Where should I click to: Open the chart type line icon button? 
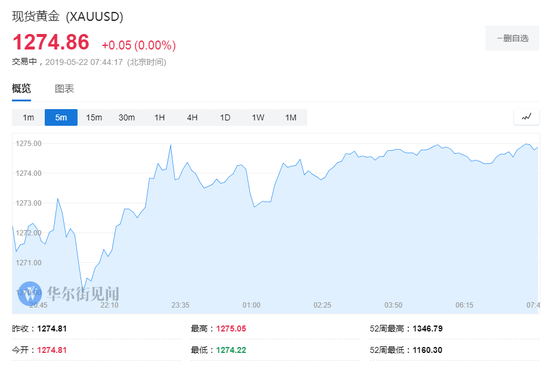pos(526,117)
